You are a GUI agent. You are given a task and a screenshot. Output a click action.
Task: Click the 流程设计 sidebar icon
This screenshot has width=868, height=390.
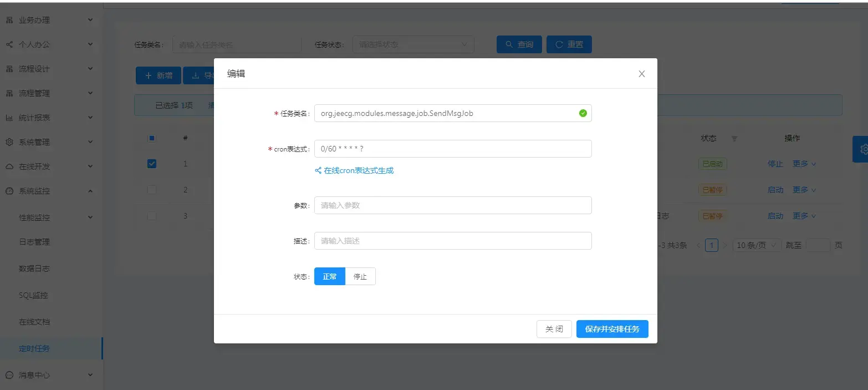click(x=9, y=69)
